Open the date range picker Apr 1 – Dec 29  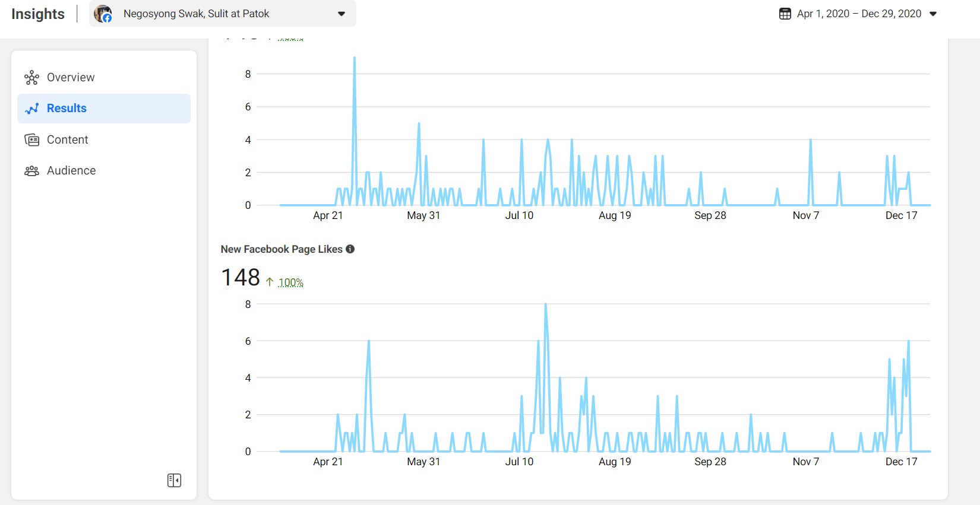858,14
